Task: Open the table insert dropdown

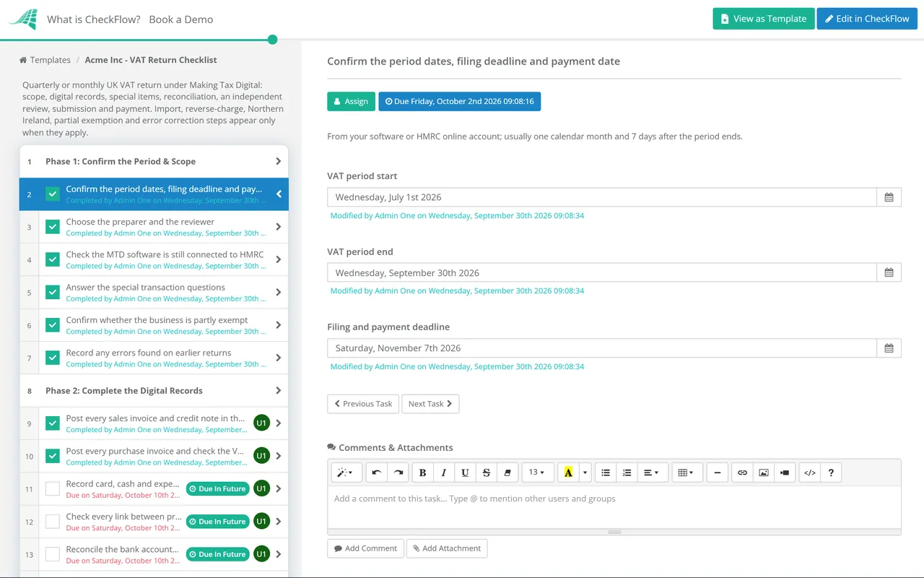Action: click(x=687, y=473)
